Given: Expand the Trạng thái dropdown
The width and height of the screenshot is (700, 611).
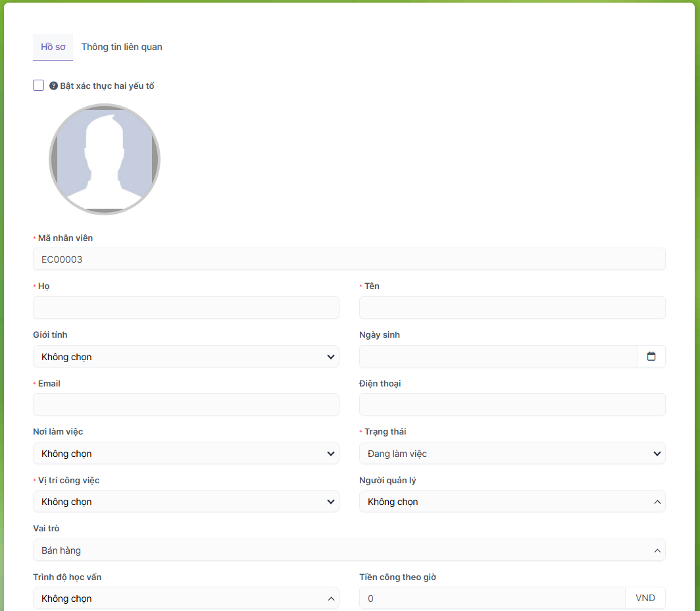Looking at the screenshot, I should click(512, 454).
